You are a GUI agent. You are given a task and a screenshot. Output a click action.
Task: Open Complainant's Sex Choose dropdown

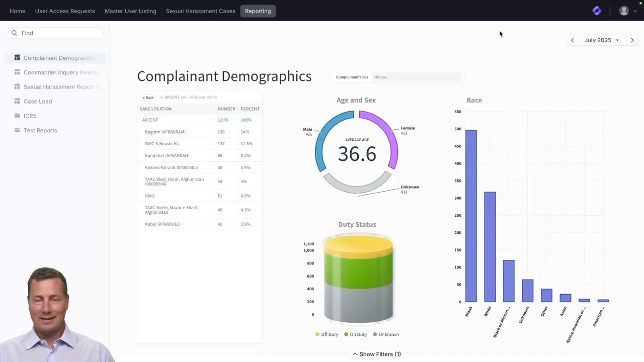(417, 77)
